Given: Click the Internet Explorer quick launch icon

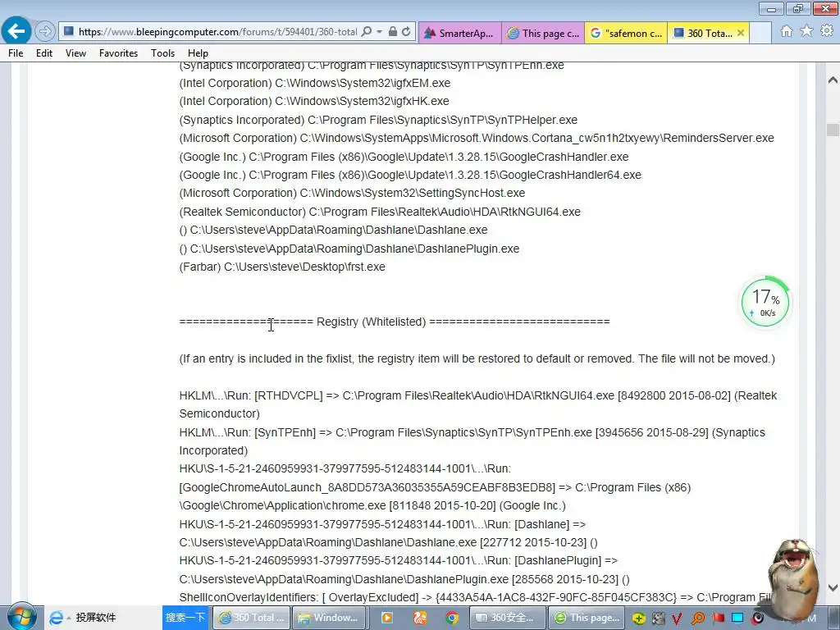Looking at the screenshot, I should (x=56, y=618).
